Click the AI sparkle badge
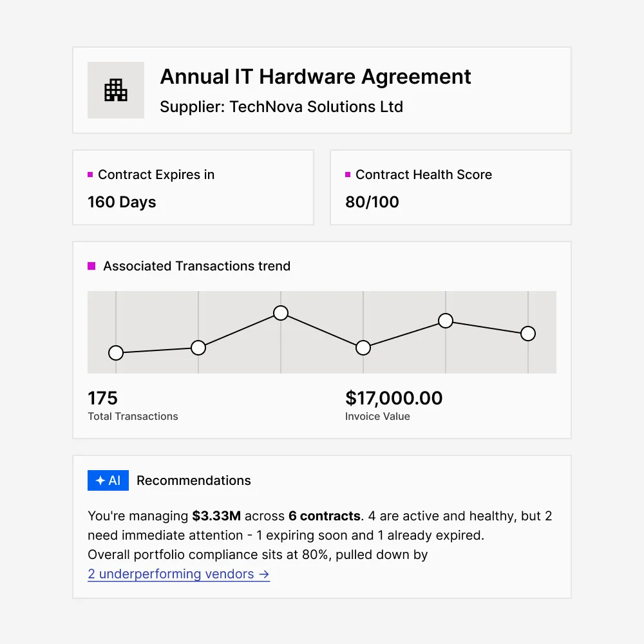Viewport: 644px width, 644px height. click(108, 480)
